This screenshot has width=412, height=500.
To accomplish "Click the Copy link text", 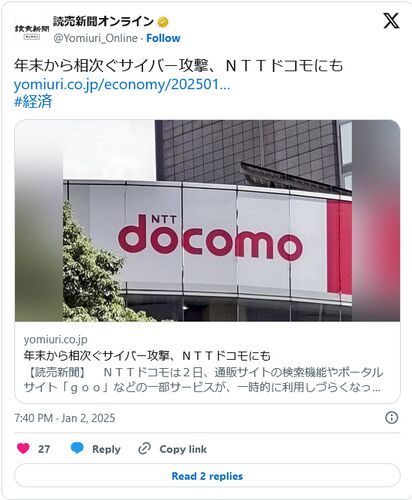I will [x=183, y=449].
